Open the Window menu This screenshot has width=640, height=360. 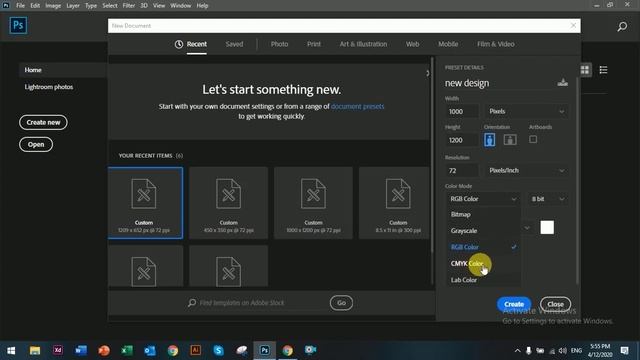pos(180,5)
